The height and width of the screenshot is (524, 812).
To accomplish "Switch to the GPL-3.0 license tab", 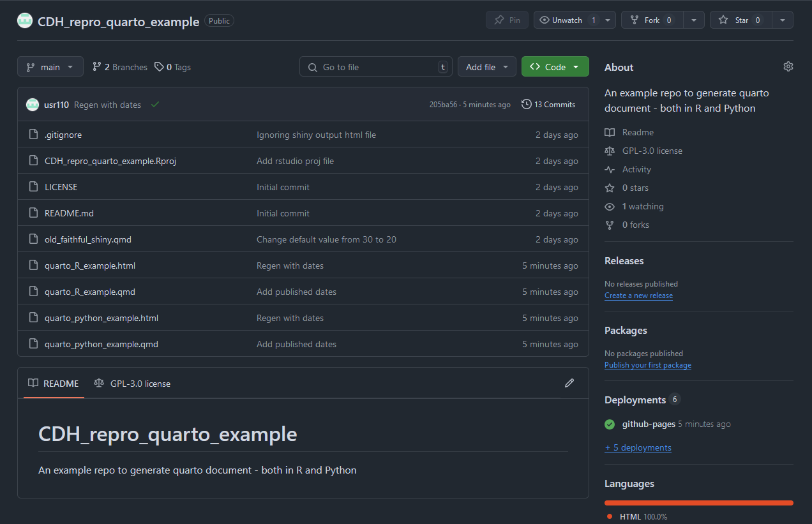I will click(132, 384).
